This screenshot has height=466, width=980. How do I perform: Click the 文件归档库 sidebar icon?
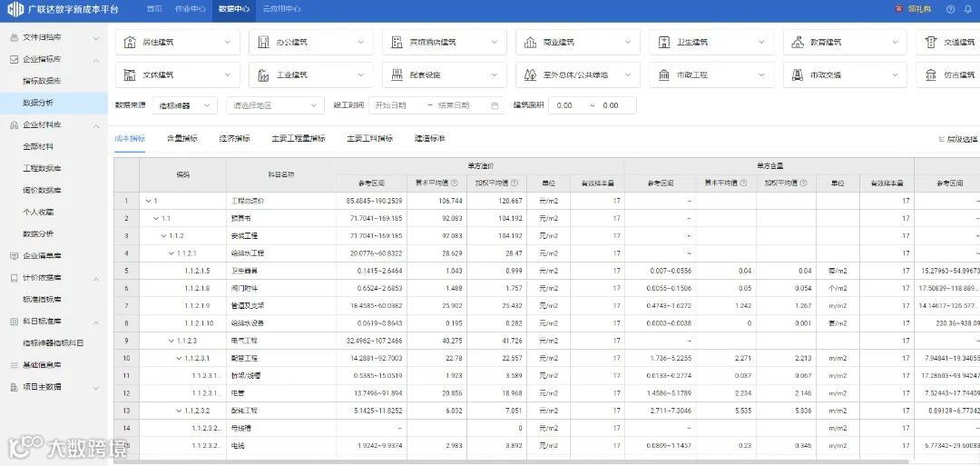[x=14, y=37]
